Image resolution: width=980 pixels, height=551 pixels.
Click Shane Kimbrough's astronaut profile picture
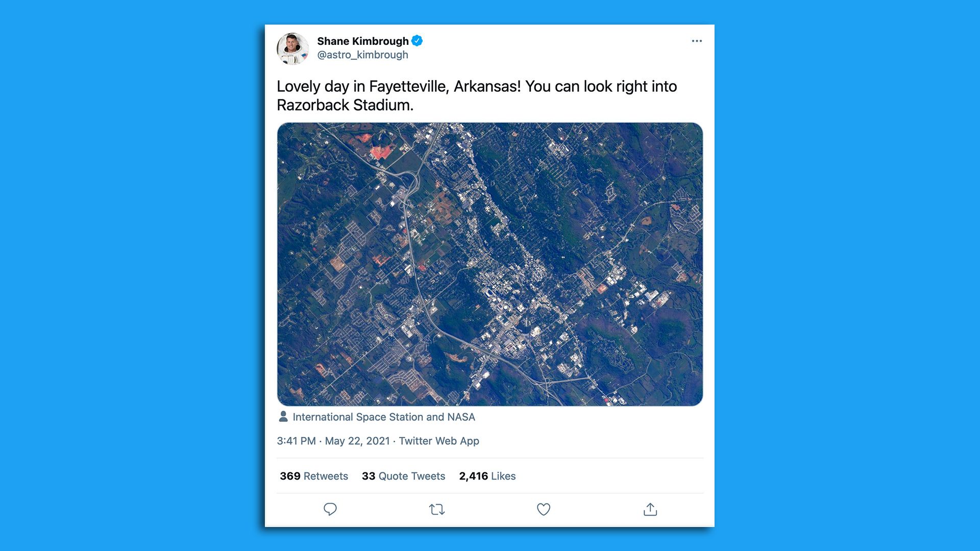pos(293,48)
